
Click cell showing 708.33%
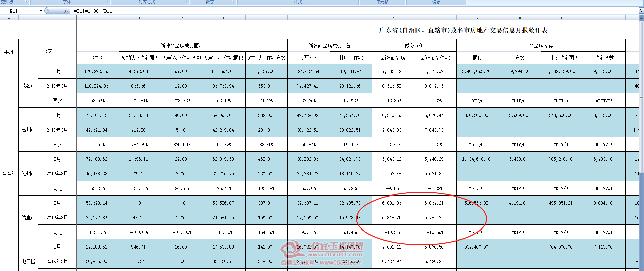tap(182, 101)
